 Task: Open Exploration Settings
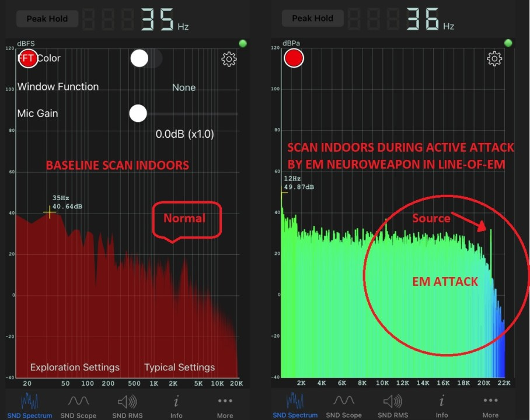point(75,367)
